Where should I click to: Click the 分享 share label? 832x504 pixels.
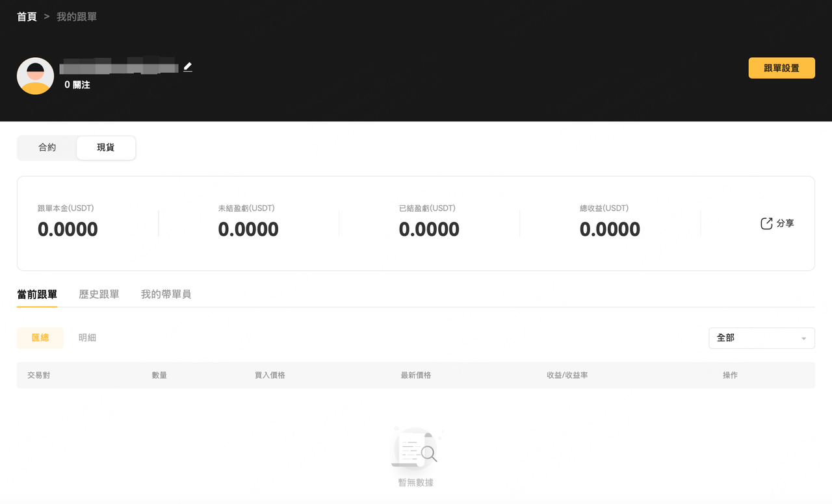(x=785, y=223)
